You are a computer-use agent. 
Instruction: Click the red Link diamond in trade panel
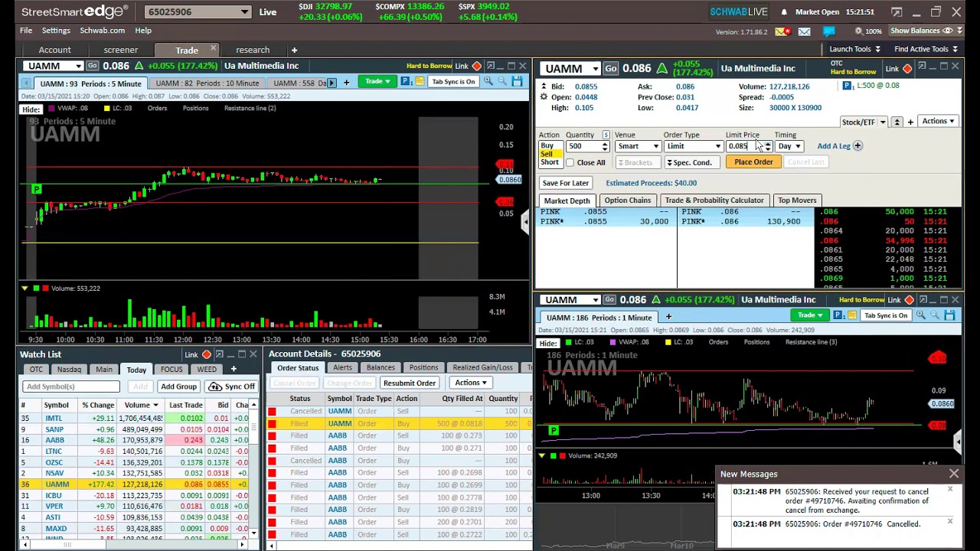click(907, 69)
